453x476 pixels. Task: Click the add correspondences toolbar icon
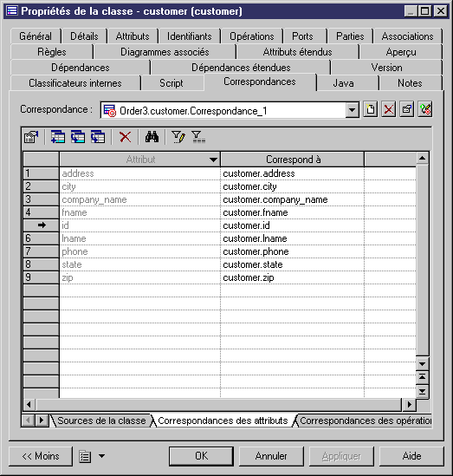58,137
